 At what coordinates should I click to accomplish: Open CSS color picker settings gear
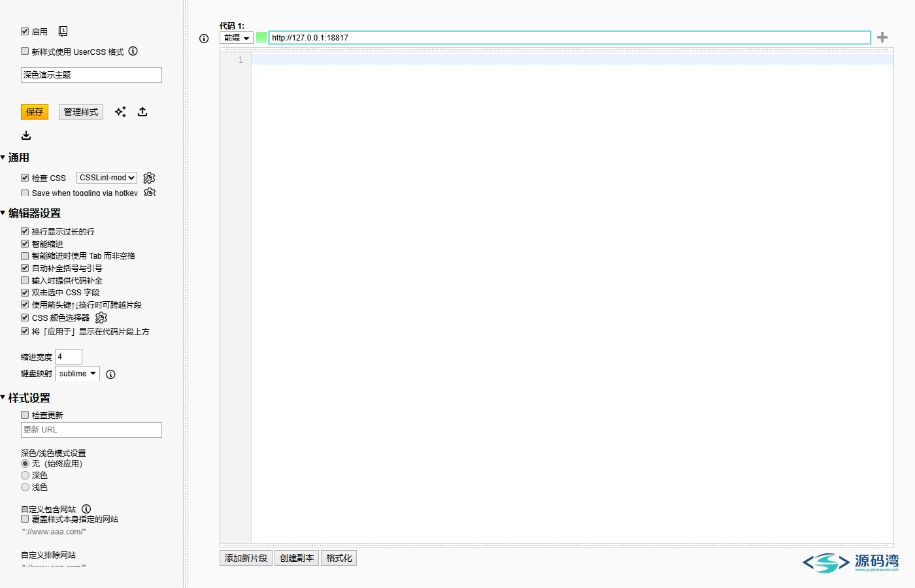click(x=101, y=318)
